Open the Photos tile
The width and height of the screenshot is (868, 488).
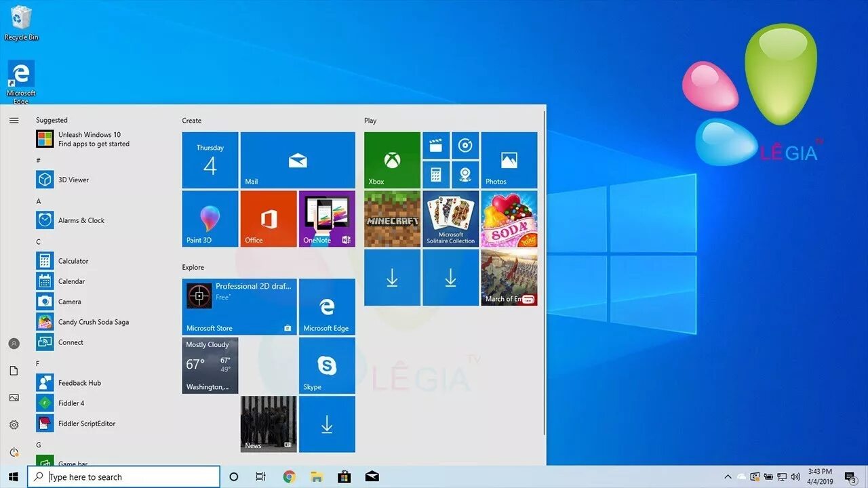point(509,160)
